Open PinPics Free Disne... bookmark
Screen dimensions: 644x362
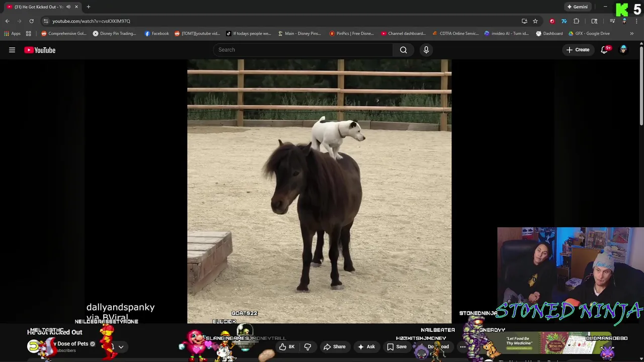coord(352,34)
